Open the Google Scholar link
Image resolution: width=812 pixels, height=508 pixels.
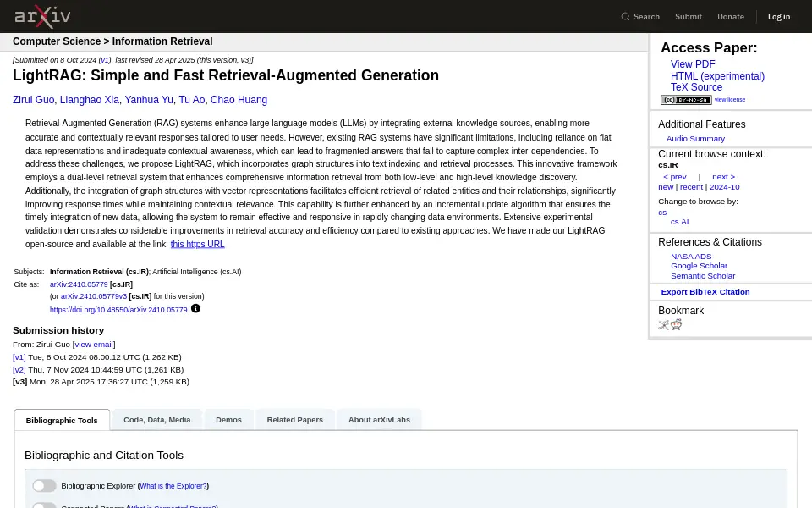click(x=699, y=266)
